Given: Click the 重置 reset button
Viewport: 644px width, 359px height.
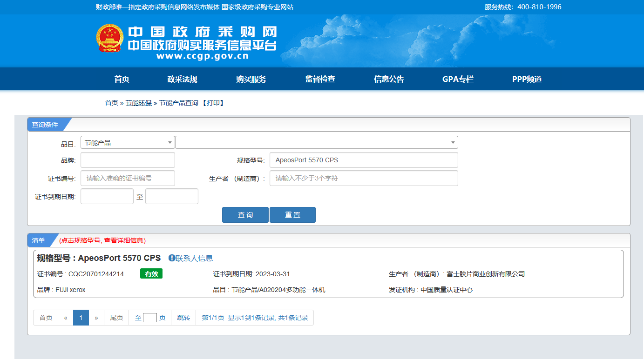Looking at the screenshot, I should [292, 215].
